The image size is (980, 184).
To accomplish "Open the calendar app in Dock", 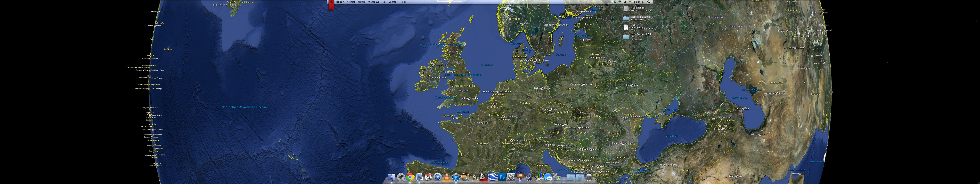I will 428,177.
